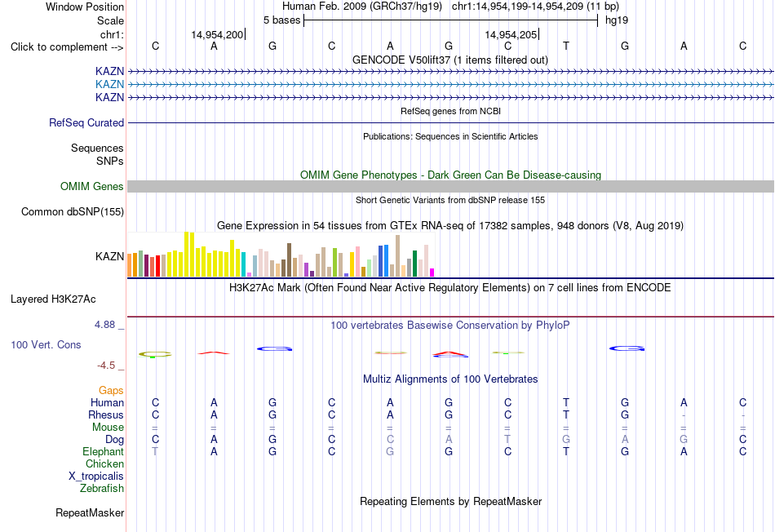Select the light blue KAZN transcript label
Viewport: 775px width, 532px height.
pos(110,85)
